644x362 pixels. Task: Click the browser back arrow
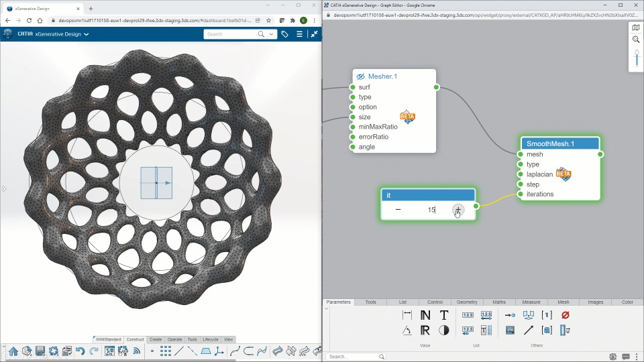coord(8,20)
